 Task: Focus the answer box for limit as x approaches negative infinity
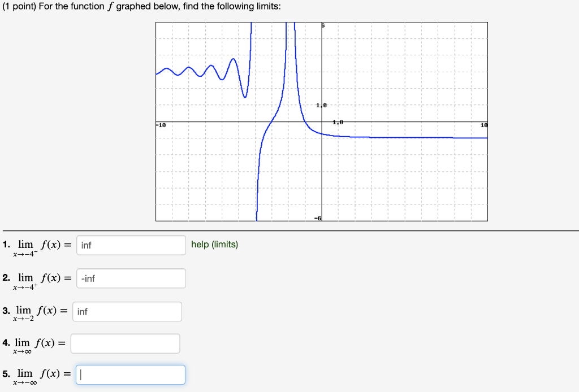tap(131, 374)
